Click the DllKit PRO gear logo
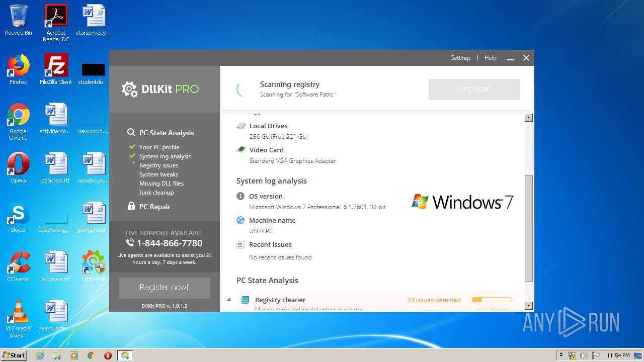 [129, 89]
